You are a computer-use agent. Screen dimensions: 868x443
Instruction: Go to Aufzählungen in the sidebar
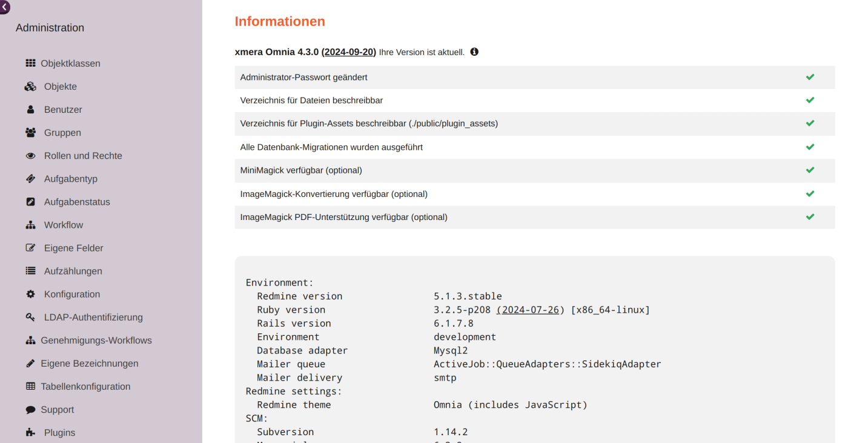point(73,271)
